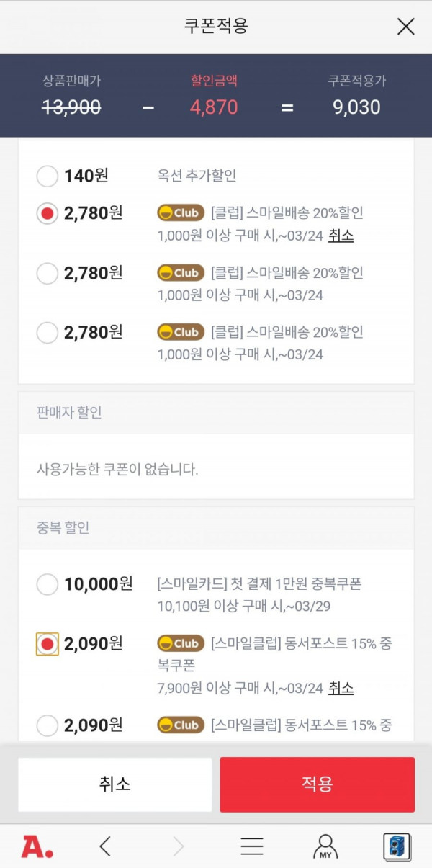Open the MY profile icon
Viewport: 432px width, 868px height.
click(x=325, y=846)
